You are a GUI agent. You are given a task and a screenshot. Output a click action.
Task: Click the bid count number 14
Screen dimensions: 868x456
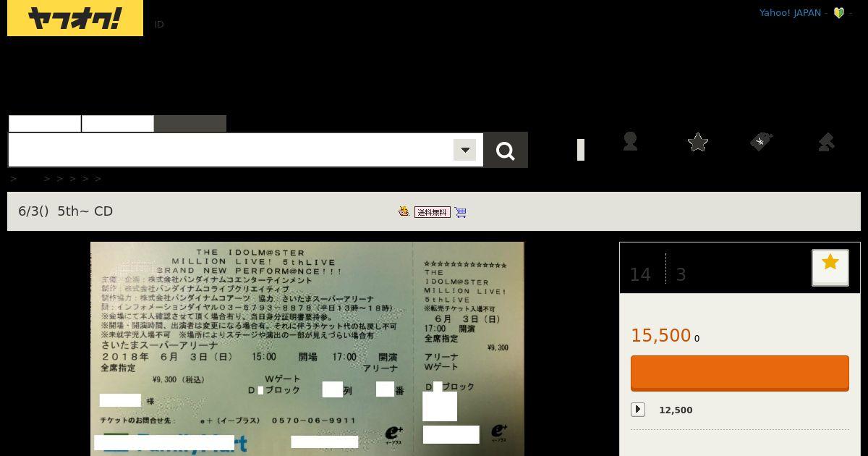point(640,274)
